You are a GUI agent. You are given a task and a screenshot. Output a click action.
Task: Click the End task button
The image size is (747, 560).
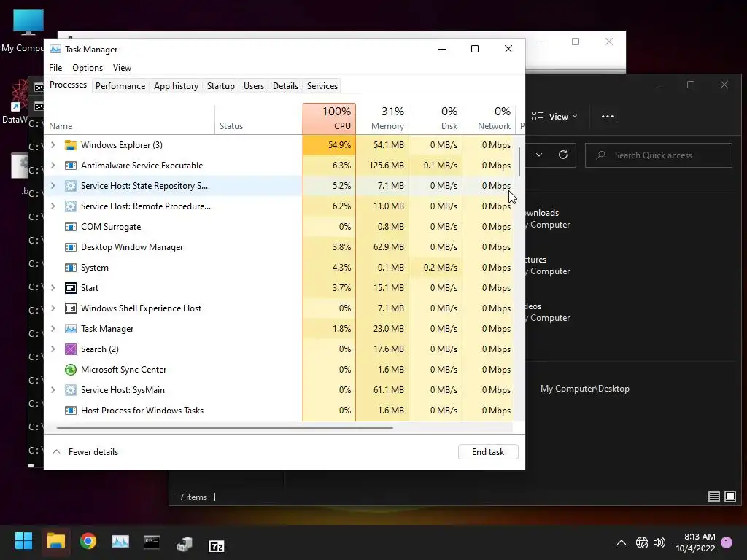coord(488,452)
